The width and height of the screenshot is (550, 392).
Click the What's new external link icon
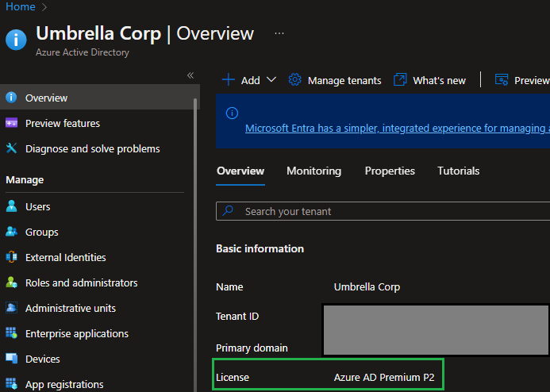tap(400, 79)
